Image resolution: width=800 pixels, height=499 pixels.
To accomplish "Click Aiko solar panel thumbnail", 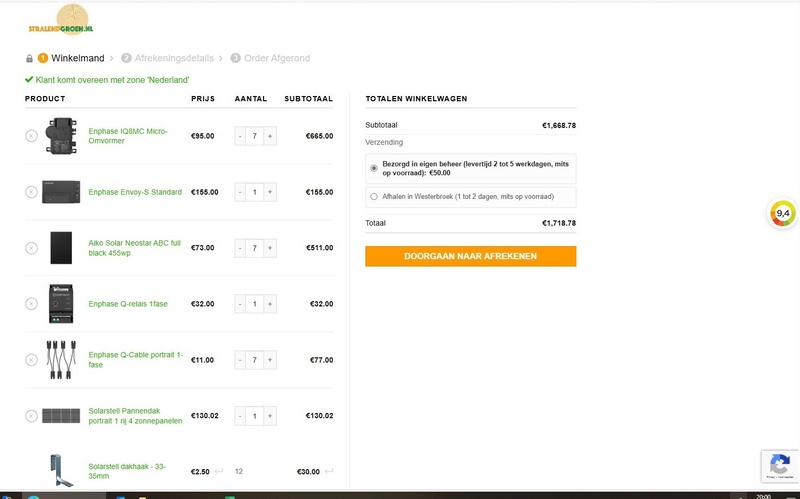I will pos(61,248).
